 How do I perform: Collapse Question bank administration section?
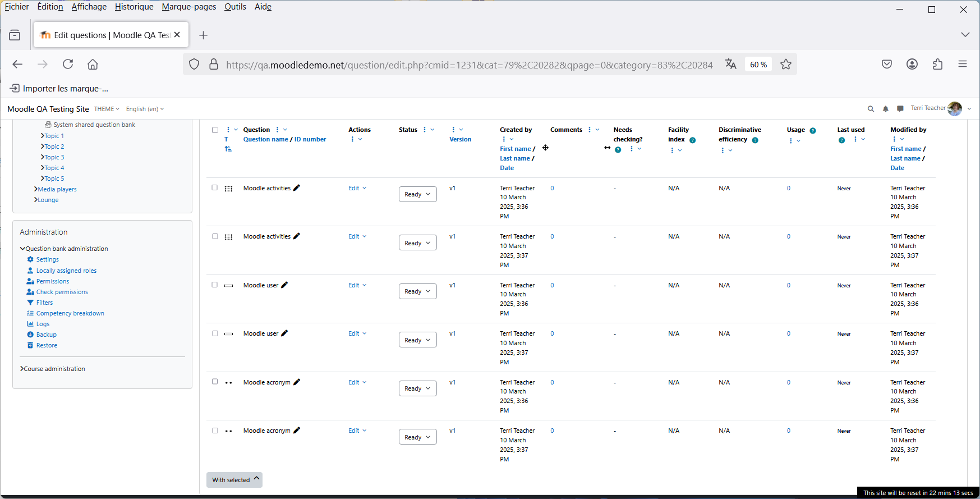coord(64,249)
